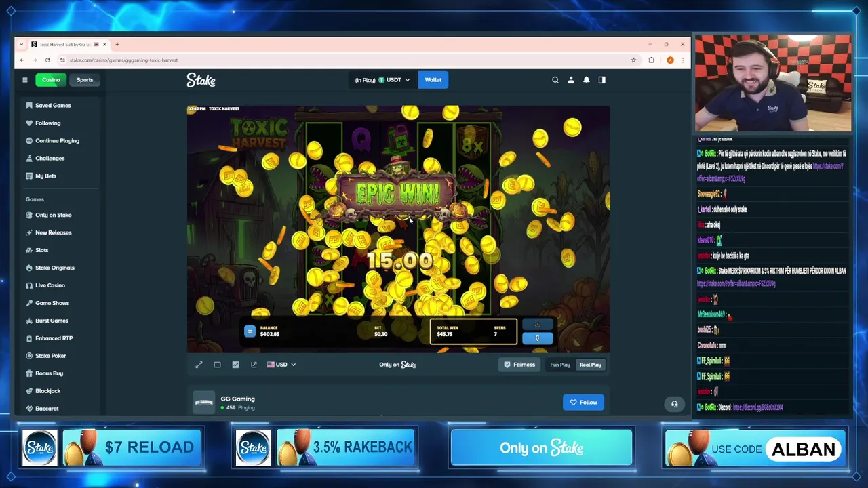This screenshot has width=868, height=488.
Task: Open the USD display currency dropdown
Action: click(281, 365)
